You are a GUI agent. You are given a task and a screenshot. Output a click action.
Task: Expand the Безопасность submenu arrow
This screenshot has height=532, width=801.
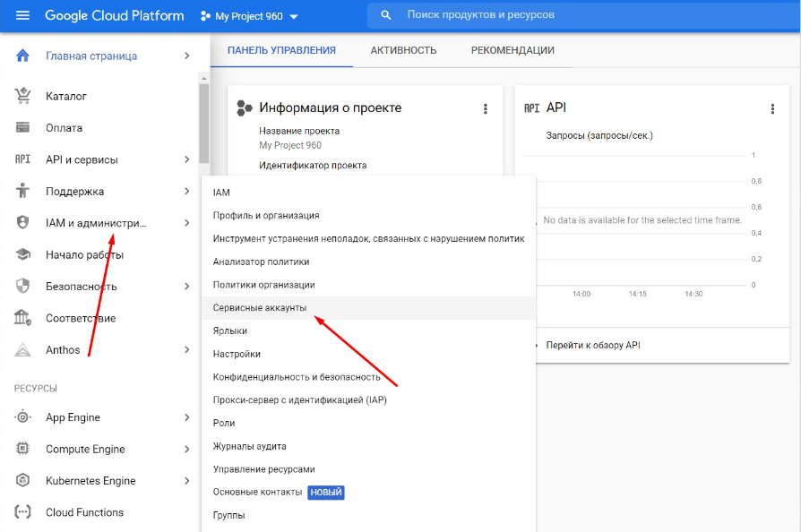[x=187, y=286]
